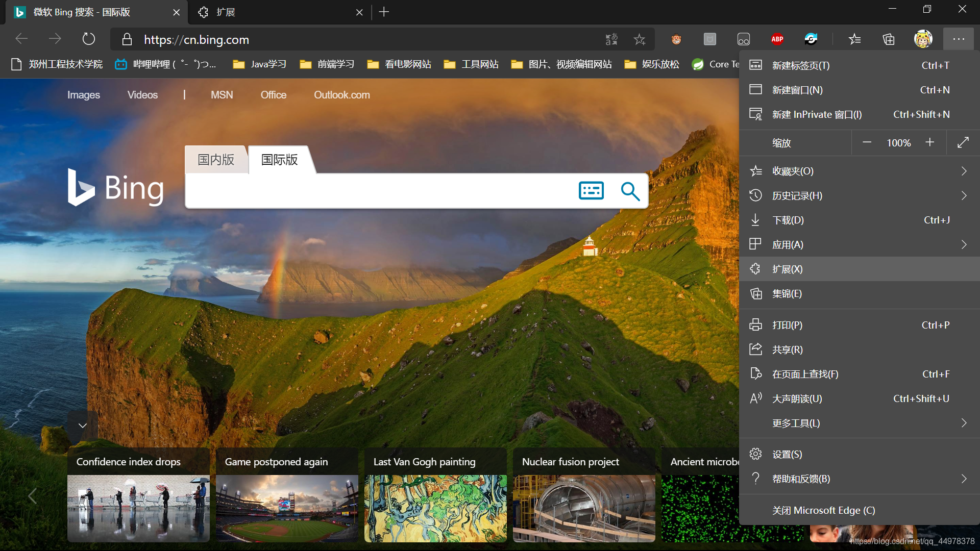Click the AdBlock Plus extension icon
980x551 pixels.
coord(777,39)
